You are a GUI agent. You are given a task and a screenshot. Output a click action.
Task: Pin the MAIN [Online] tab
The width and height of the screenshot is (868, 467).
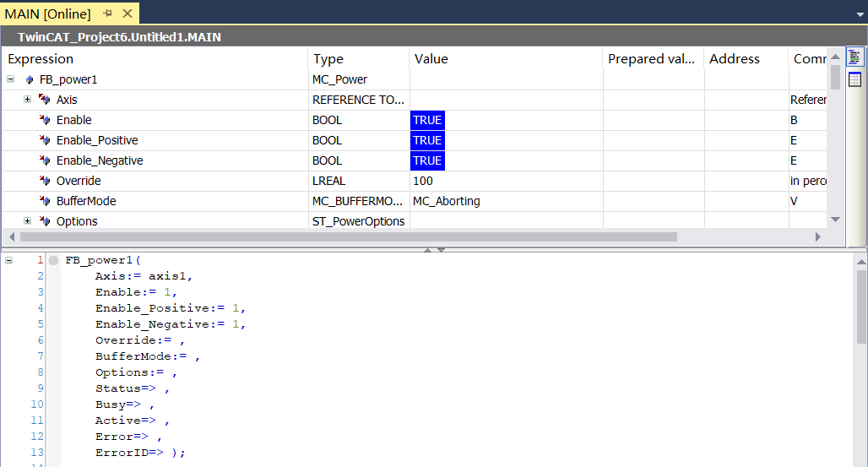tap(108, 14)
